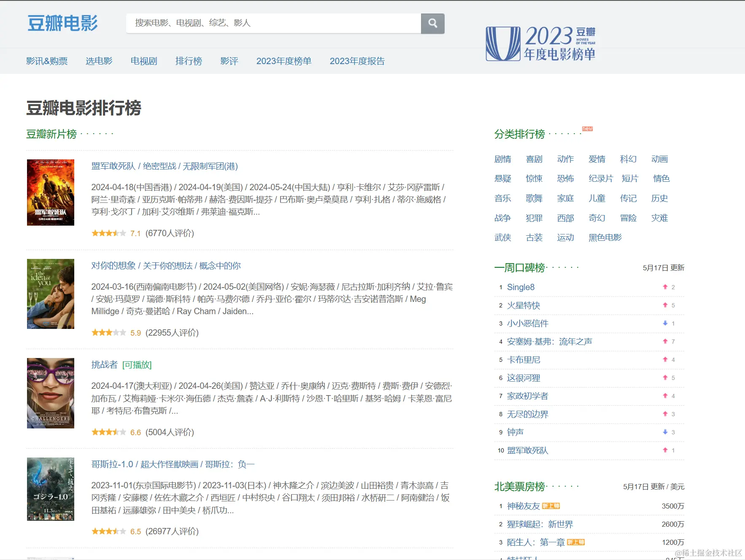Select the 武侠 category
This screenshot has width=745, height=560.
(503, 237)
